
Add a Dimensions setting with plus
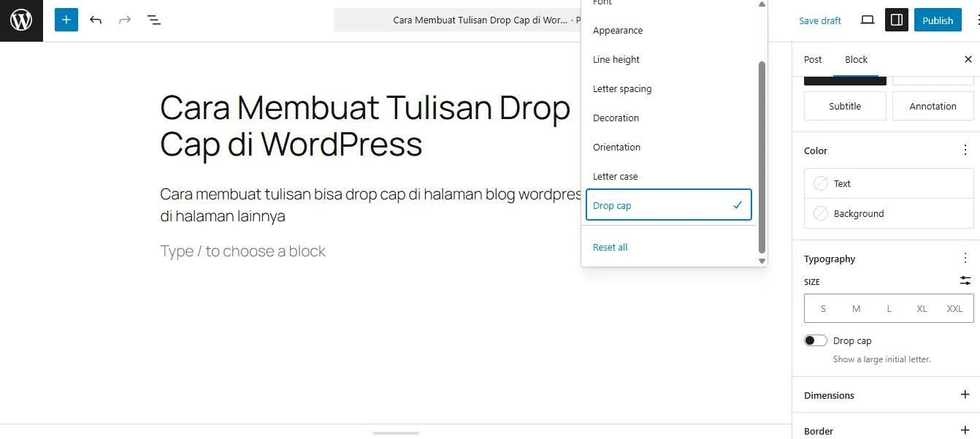click(965, 394)
